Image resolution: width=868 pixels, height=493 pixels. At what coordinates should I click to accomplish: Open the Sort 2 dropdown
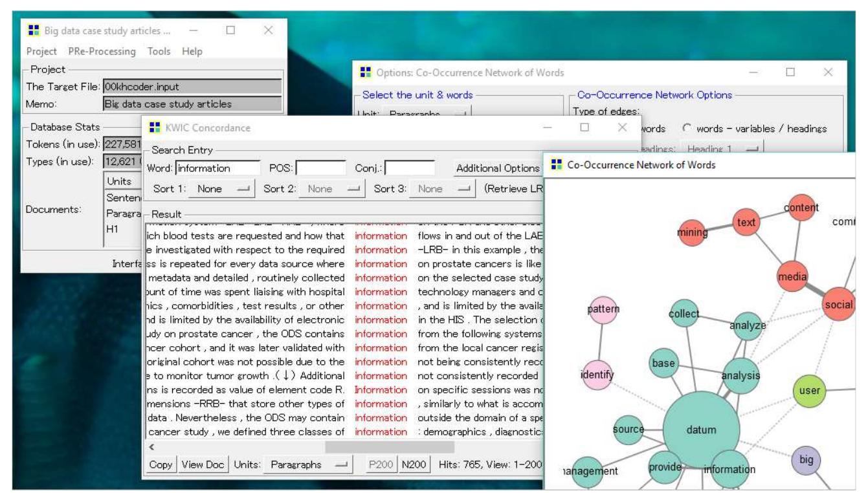tap(331, 189)
